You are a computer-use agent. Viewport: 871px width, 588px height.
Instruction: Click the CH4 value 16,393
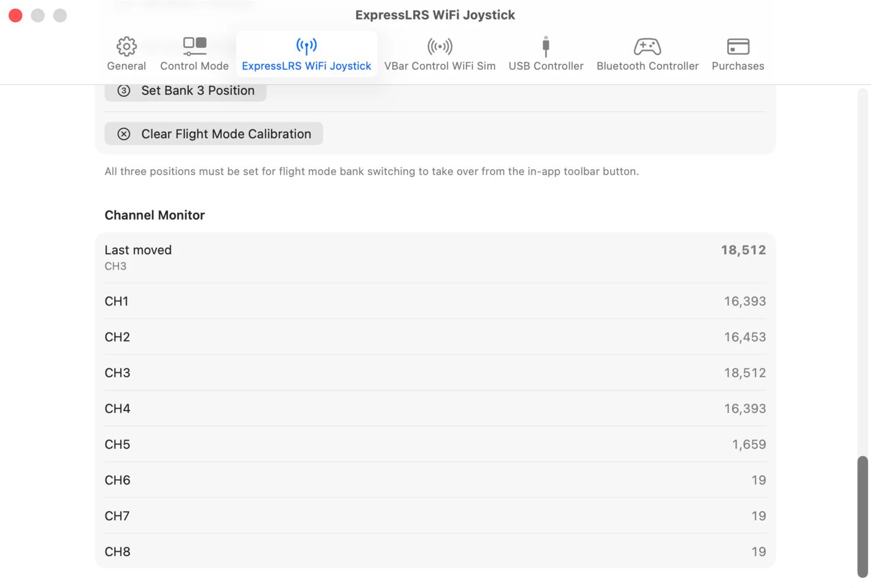point(745,409)
